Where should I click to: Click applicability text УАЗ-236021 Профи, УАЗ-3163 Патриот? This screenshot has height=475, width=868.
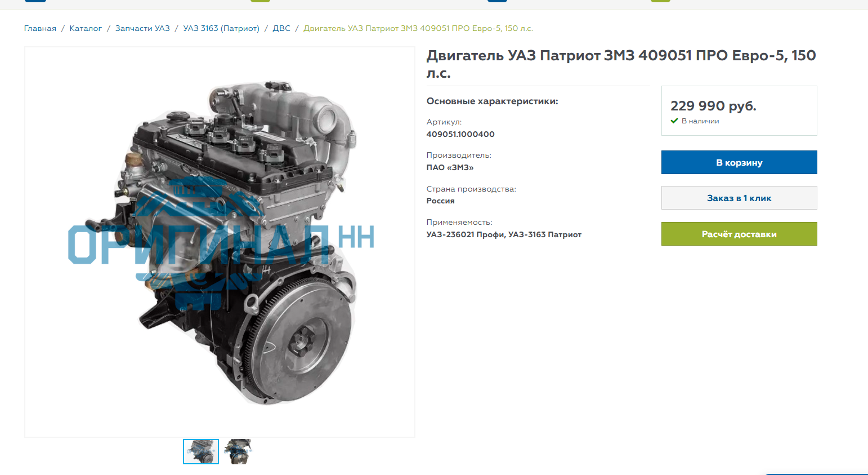point(504,234)
